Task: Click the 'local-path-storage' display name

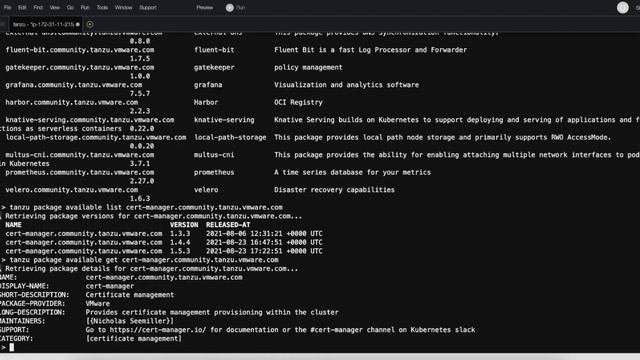Action: (x=230, y=138)
